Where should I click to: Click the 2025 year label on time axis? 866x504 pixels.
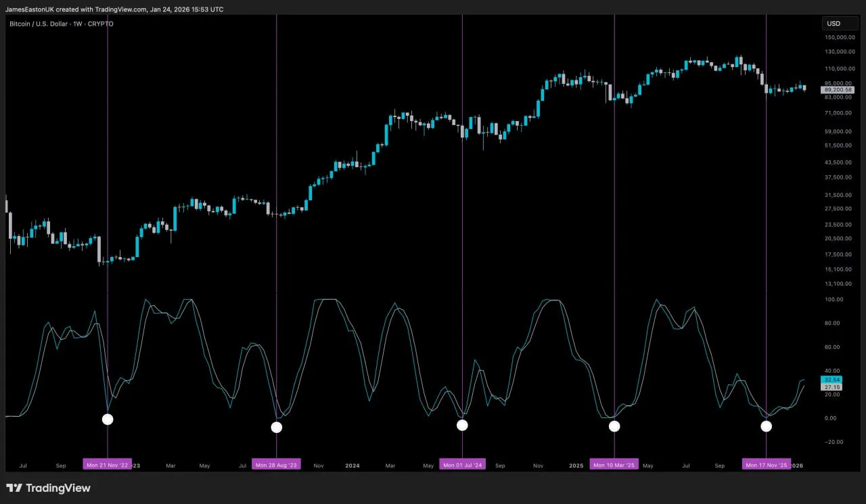(576, 465)
